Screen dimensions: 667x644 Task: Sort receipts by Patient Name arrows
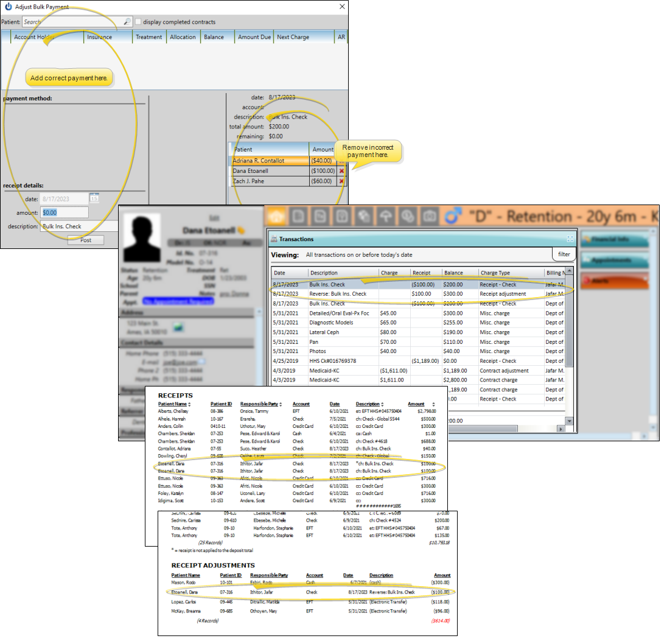tap(189, 404)
